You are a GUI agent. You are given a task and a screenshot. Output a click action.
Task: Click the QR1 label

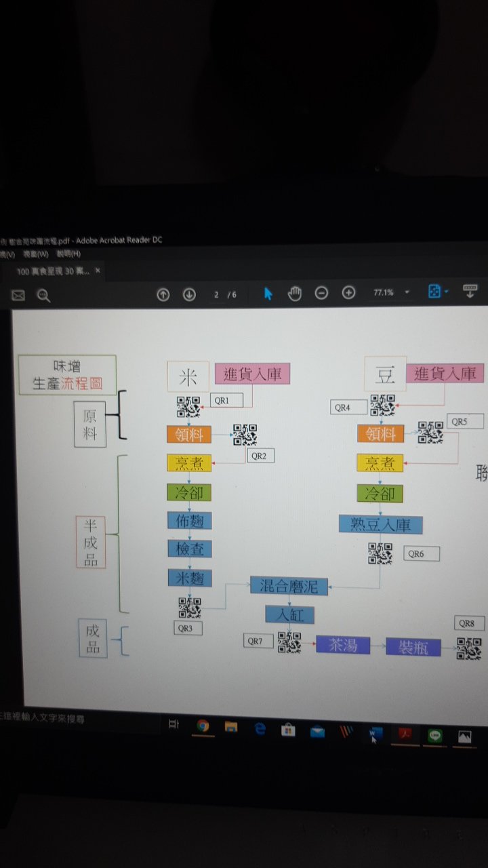point(226,400)
